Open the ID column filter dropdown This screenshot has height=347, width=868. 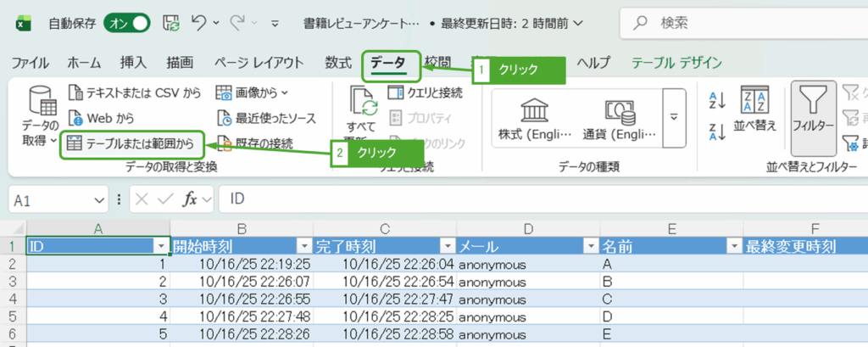160,246
